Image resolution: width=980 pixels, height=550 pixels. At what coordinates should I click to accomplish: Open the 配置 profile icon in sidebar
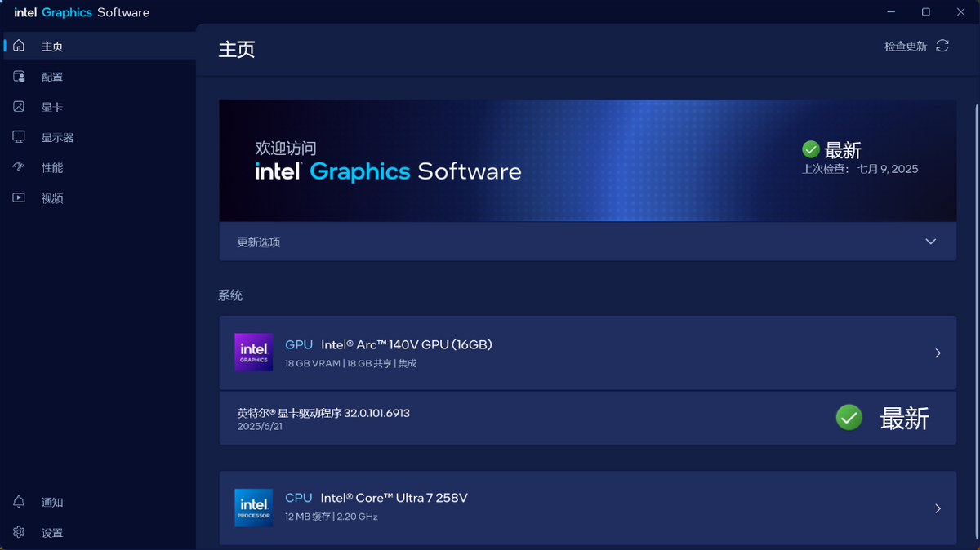click(19, 76)
